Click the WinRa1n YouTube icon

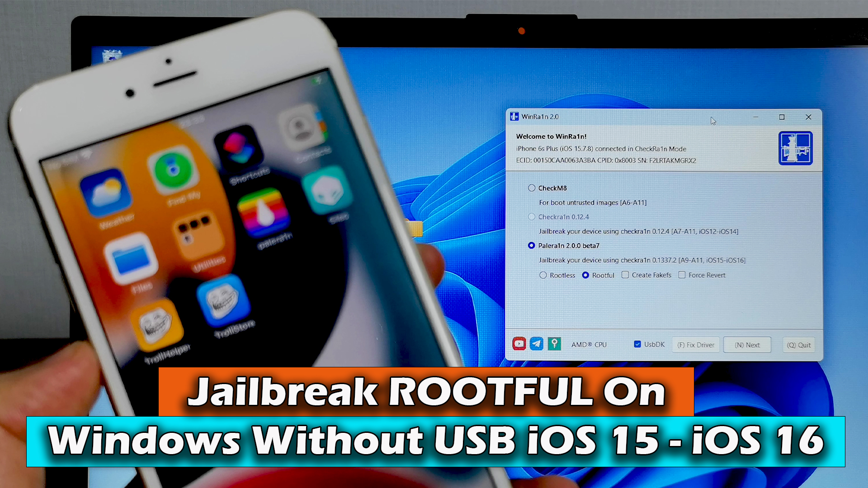coord(518,344)
